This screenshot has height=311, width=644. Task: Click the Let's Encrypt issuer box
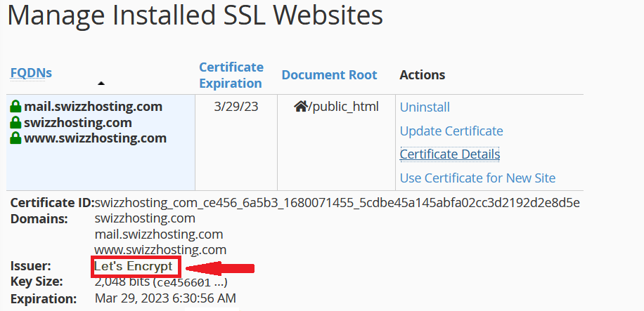pos(136,267)
